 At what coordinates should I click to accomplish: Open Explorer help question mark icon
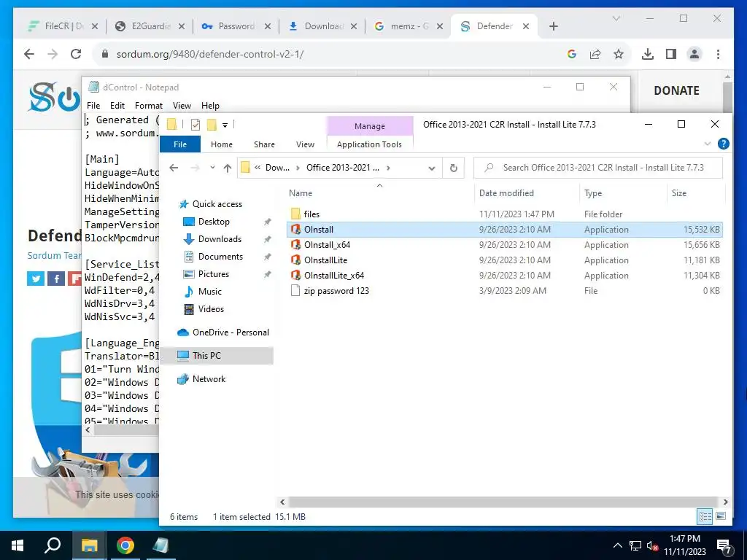coord(723,144)
